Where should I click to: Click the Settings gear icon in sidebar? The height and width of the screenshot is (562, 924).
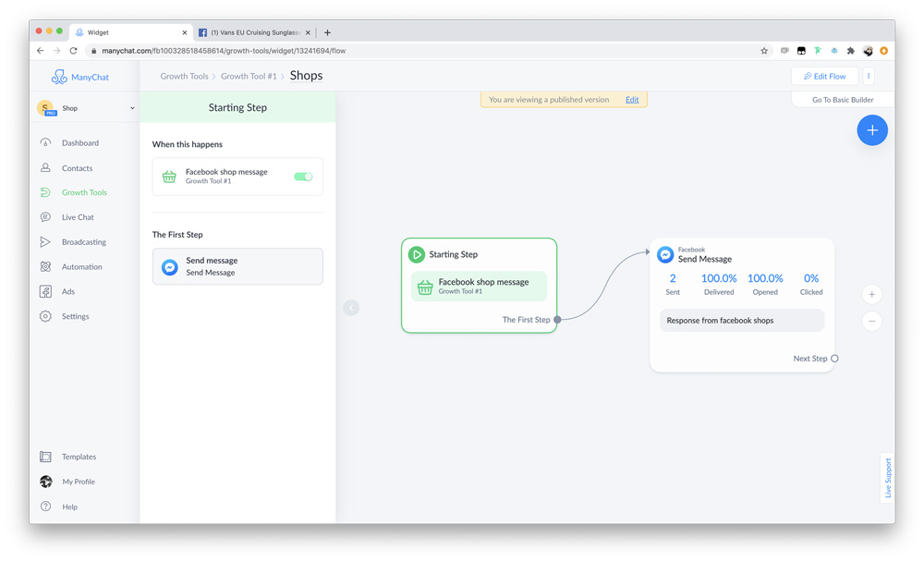pyautogui.click(x=45, y=316)
